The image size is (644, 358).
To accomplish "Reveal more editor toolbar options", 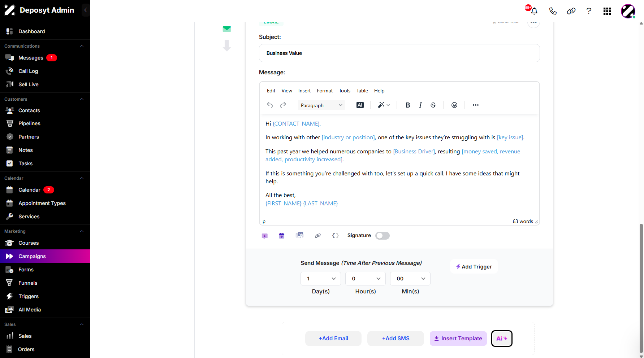I will (x=476, y=105).
